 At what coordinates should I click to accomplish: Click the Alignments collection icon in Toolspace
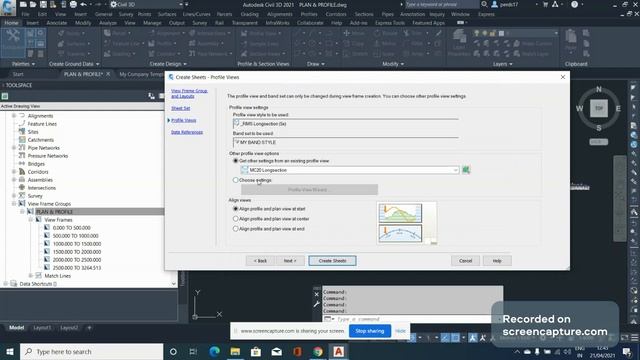click(22, 116)
